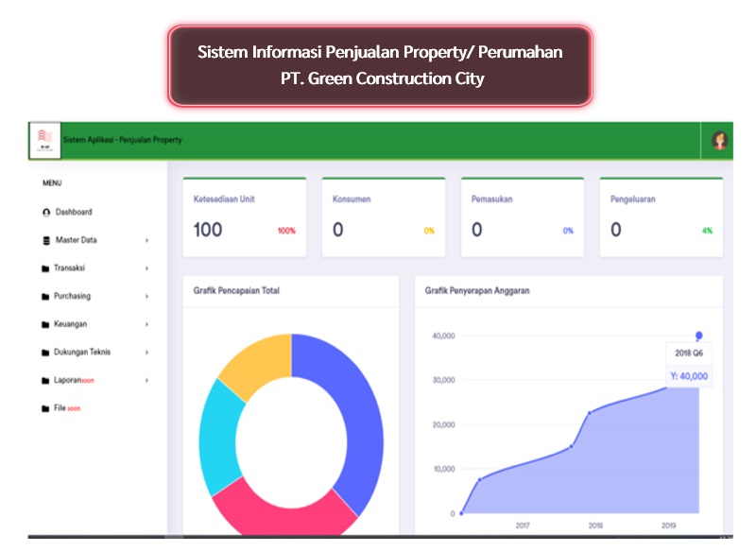
Task: Select the Transaksi menu label
Action: 69,268
